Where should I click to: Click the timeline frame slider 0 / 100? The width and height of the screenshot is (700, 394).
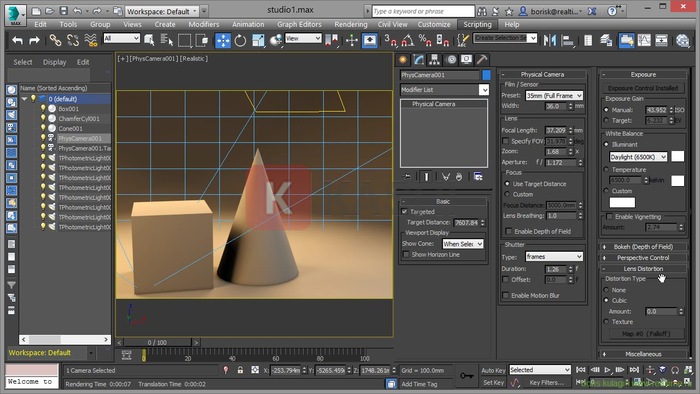pyautogui.click(x=157, y=342)
